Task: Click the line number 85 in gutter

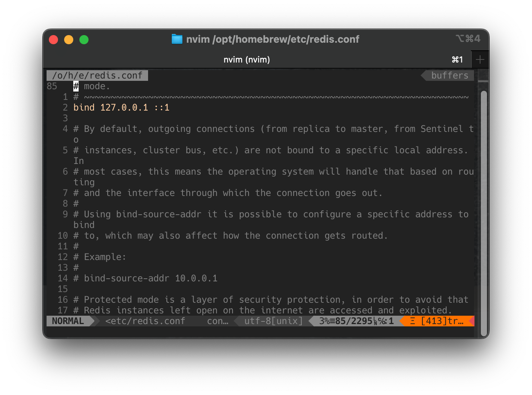Action: pos(52,86)
